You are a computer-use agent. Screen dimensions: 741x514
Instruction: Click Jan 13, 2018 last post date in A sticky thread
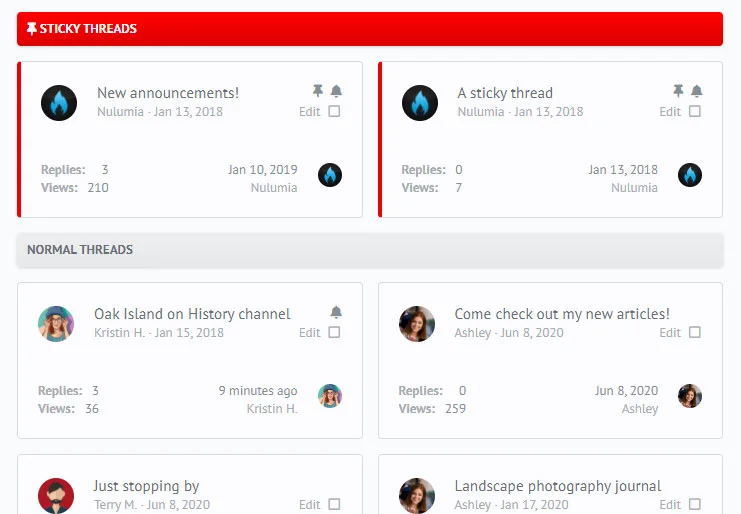(x=623, y=170)
